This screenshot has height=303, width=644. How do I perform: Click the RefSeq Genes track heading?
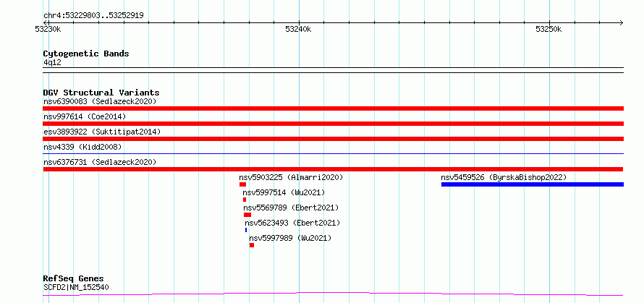73,279
